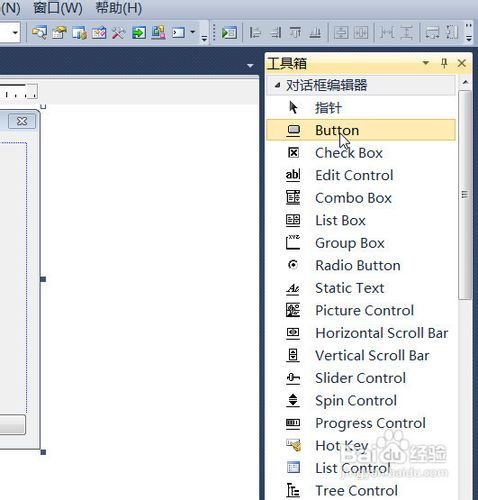Click the Radio Button label

coord(358,265)
